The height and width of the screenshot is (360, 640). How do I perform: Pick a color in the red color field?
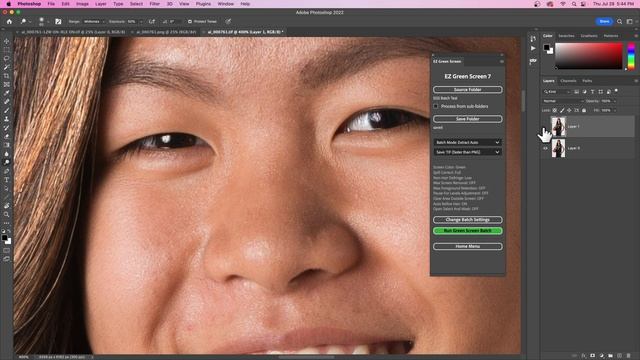[589, 56]
